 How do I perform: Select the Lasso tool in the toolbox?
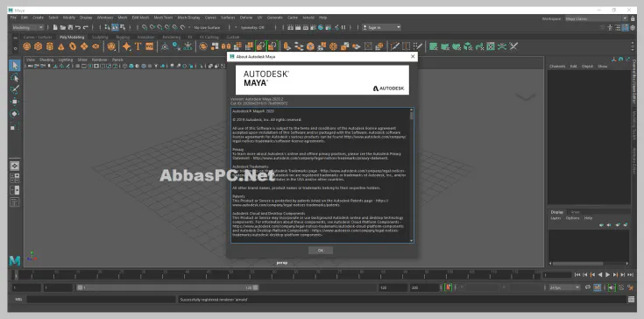point(15,77)
